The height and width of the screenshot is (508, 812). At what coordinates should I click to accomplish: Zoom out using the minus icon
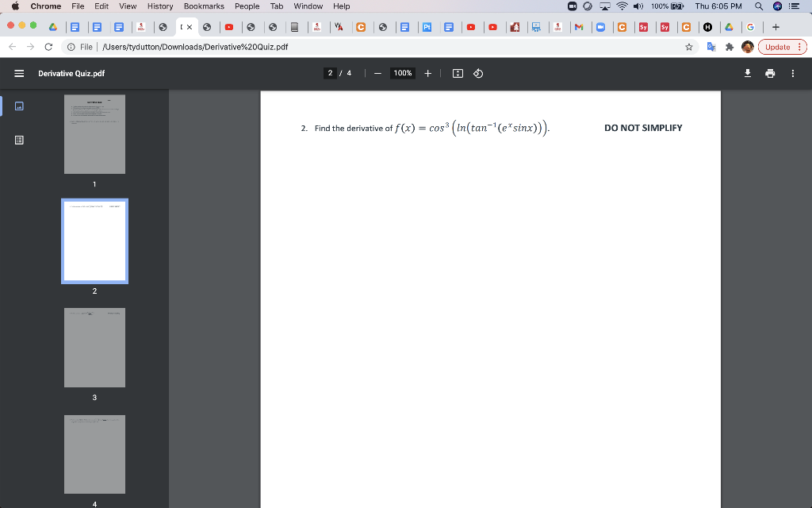[x=377, y=72]
